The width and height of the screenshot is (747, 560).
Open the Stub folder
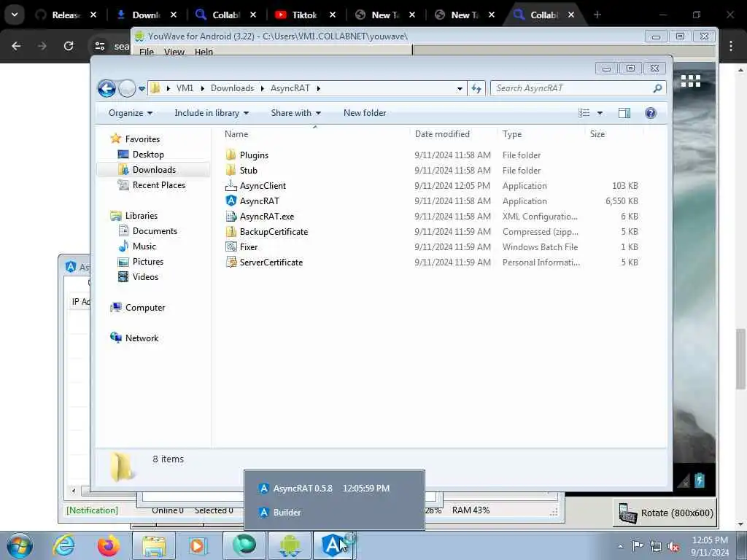tap(248, 171)
